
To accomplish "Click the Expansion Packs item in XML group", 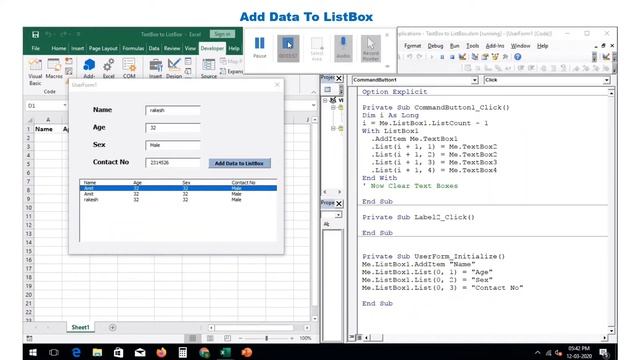I will 231,71.
